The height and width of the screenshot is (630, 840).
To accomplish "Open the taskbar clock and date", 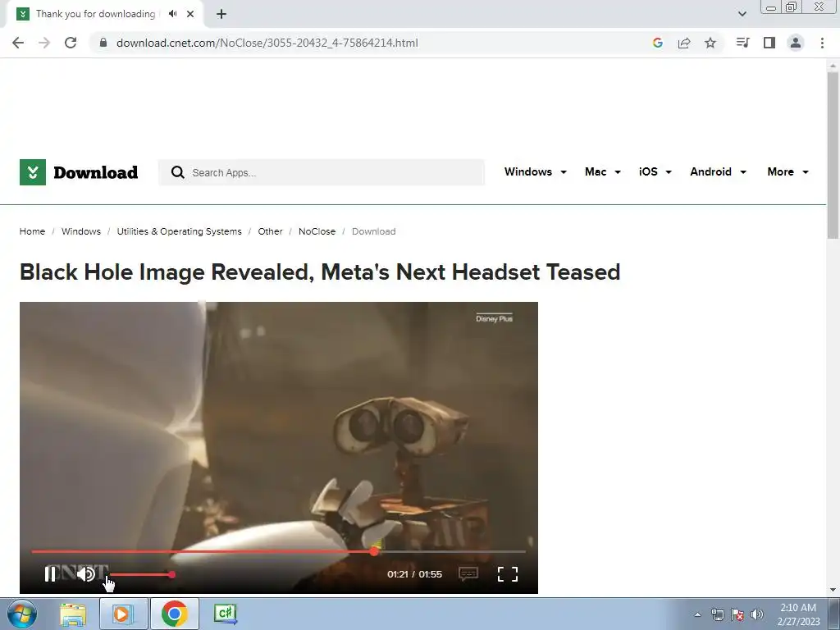I will point(798,614).
